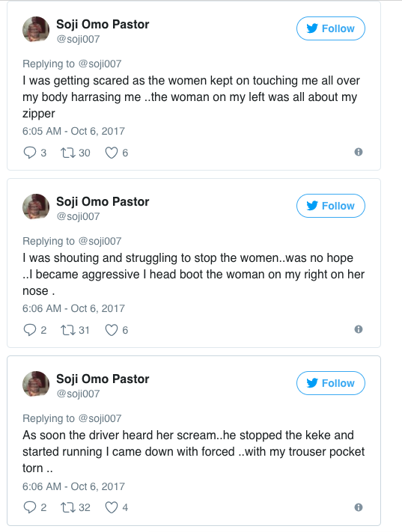
Task: Retweet the tweet with 31 retweets
Action: [x=68, y=330]
